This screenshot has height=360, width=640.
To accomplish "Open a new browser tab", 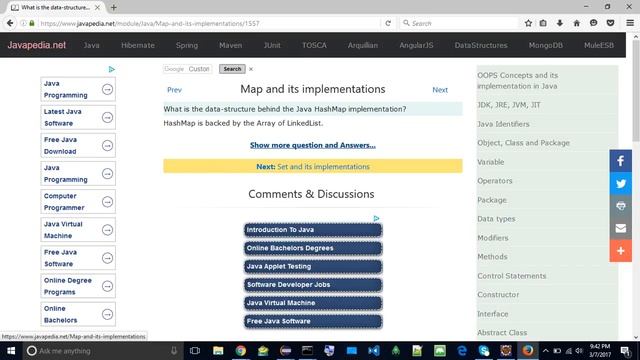I will [x=114, y=7].
